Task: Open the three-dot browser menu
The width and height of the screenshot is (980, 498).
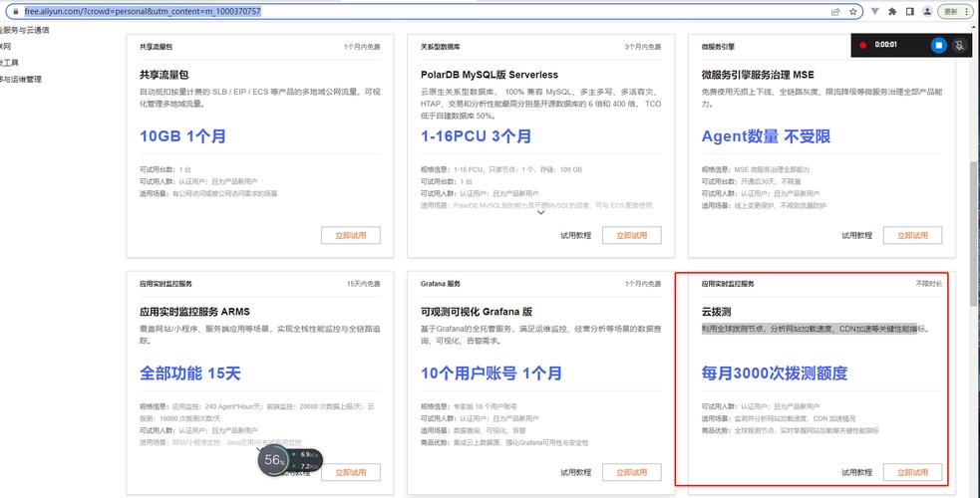Action: (967, 11)
